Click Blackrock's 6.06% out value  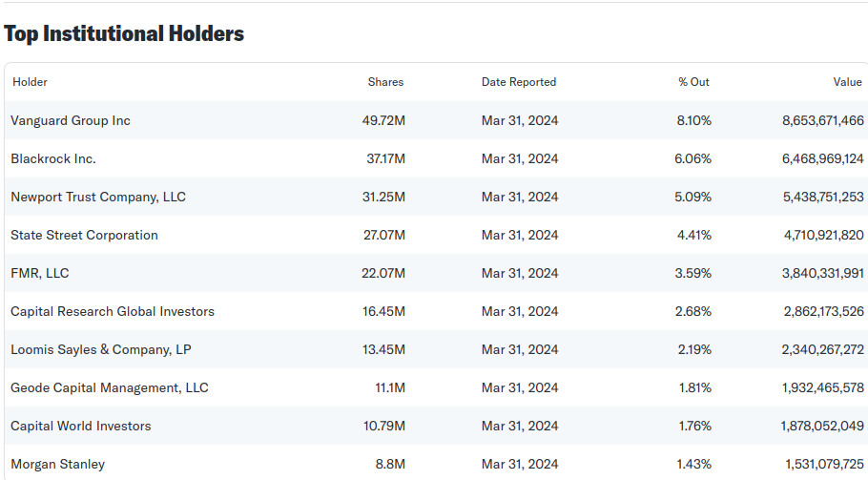pyautogui.click(x=692, y=158)
